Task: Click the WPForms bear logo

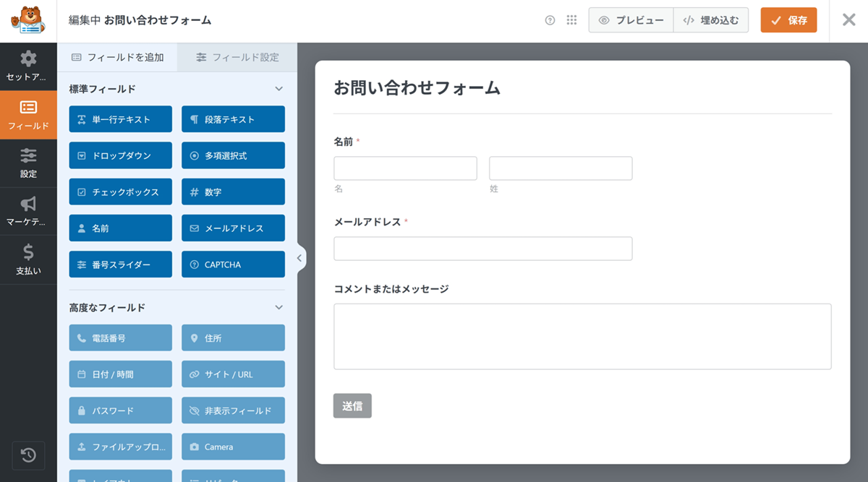Action: [28, 20]
